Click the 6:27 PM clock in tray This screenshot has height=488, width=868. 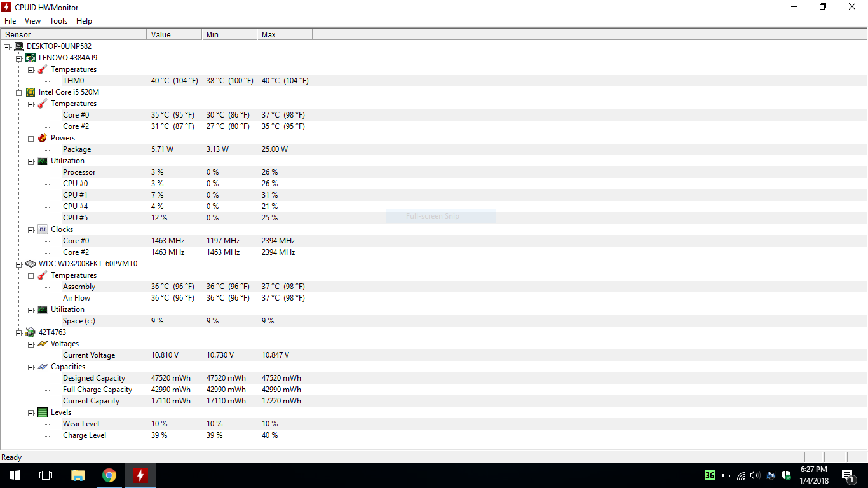point(813,470)
